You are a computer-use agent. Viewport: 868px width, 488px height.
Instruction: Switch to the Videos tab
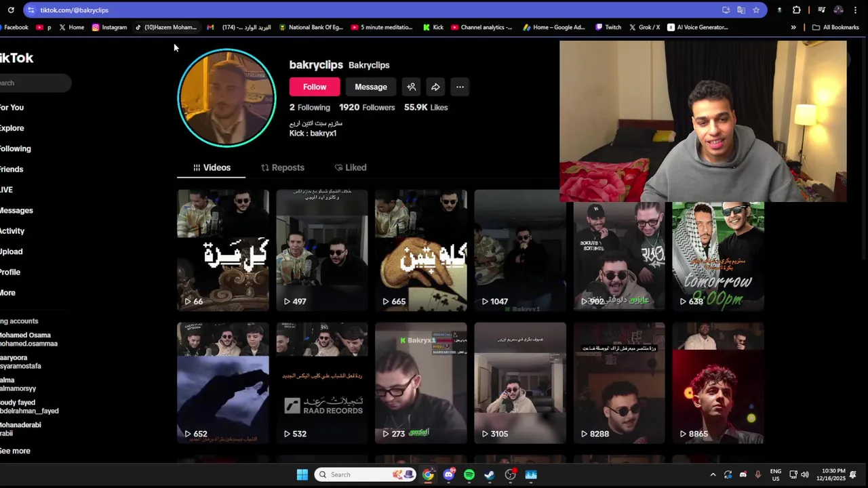point(212,167)
